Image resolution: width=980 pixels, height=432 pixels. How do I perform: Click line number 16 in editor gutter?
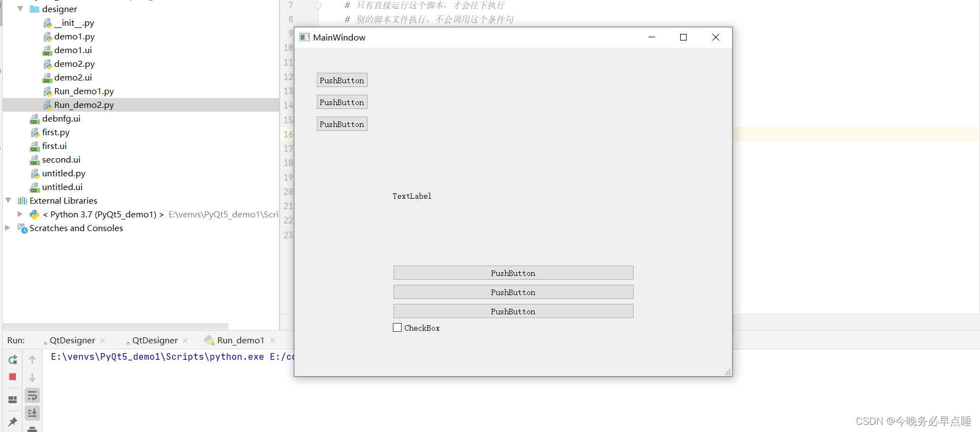pyautogui.click(x=288, y=134)
